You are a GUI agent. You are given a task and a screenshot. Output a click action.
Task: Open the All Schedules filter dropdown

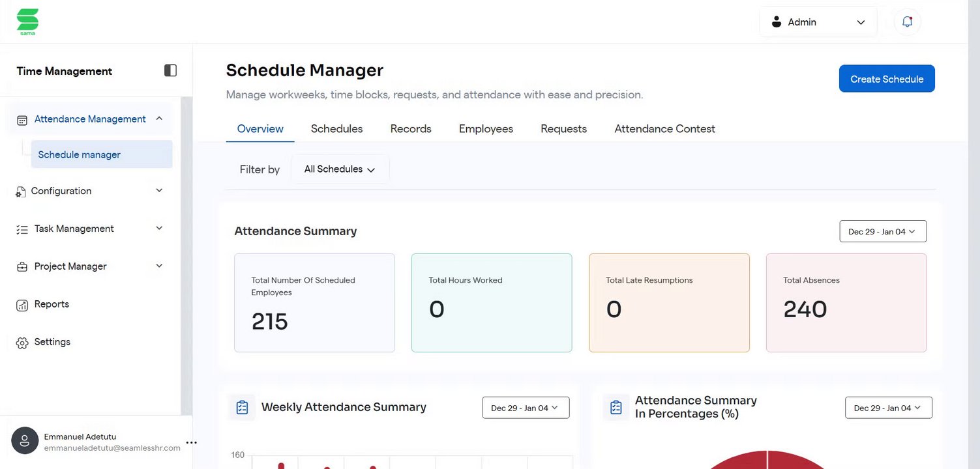(340, 169)
